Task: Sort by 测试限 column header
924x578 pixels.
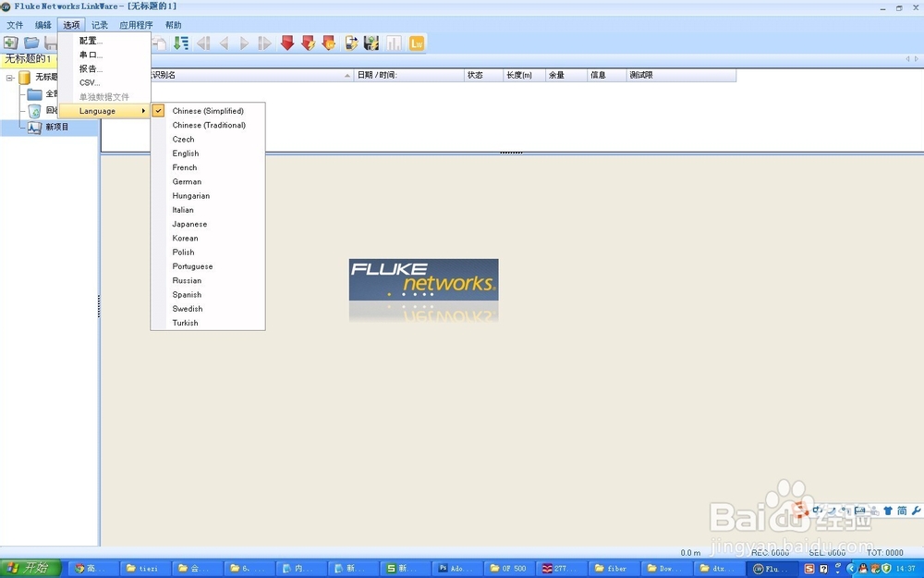Action: (681, 75)
